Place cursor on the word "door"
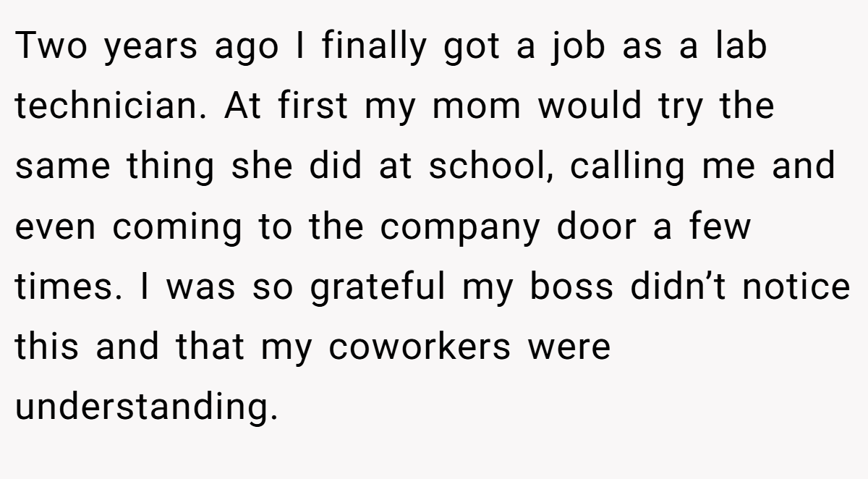 605,226
